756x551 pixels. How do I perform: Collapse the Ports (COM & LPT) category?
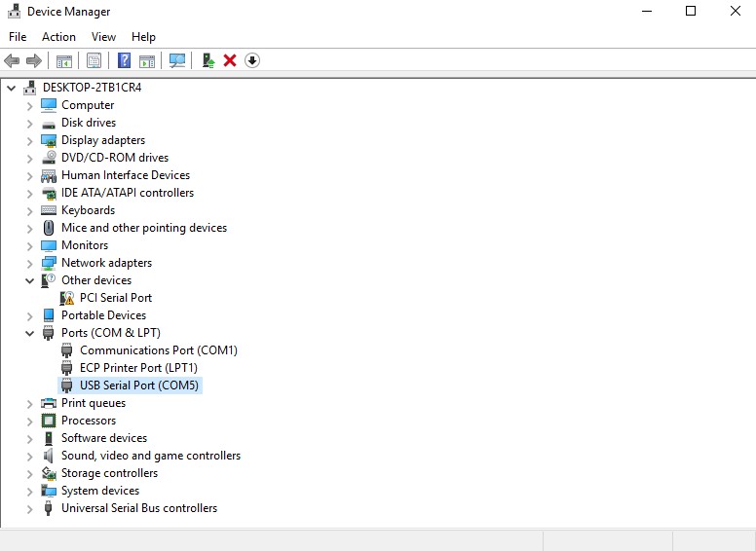(30, 333)
